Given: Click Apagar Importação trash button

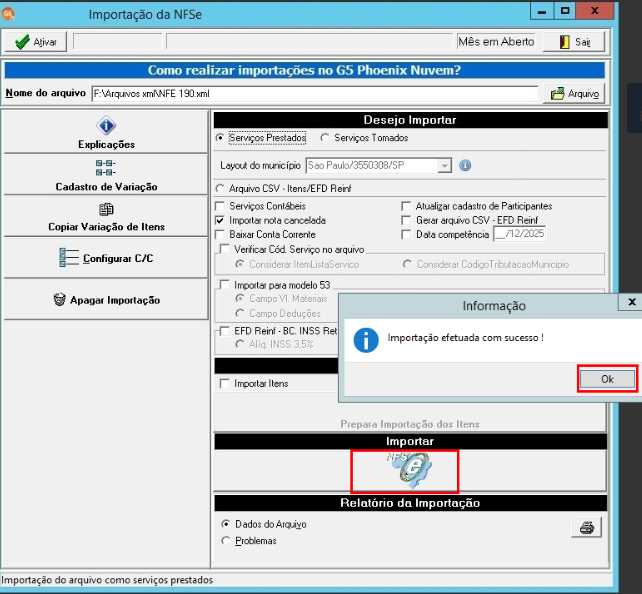Looking at the screenshot, I should click(x=106, y=300).
